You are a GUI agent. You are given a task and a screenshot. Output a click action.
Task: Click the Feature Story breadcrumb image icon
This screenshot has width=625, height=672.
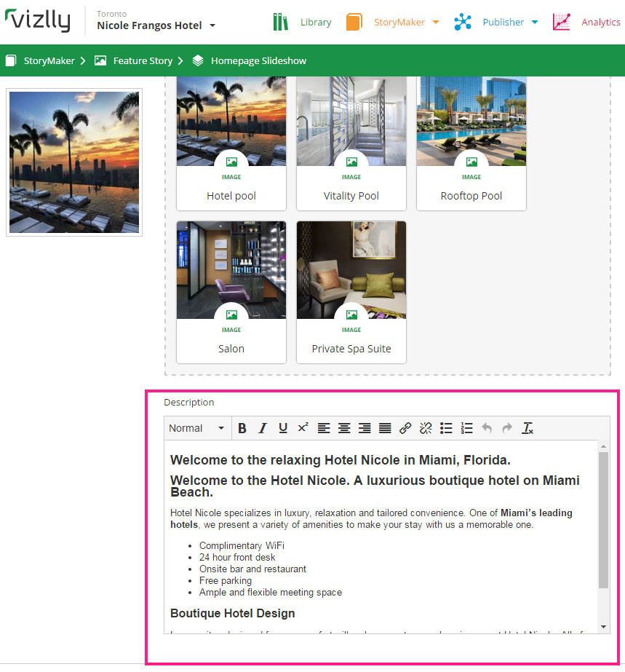100,60
